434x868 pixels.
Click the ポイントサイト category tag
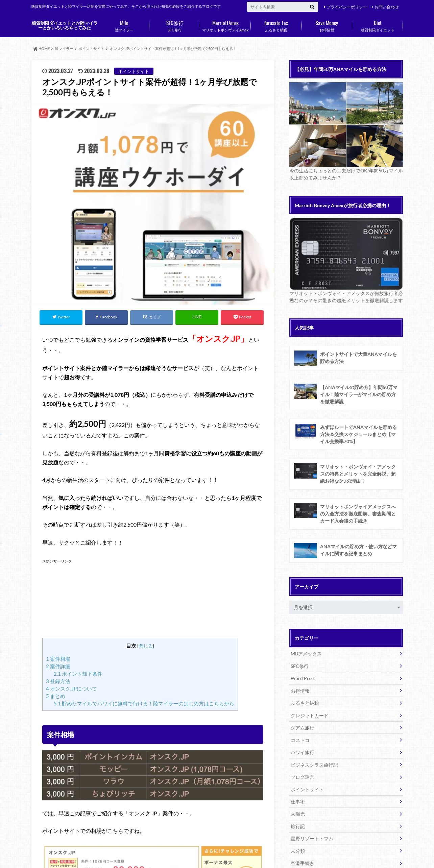pyautogui.click(x=134, y=71)
